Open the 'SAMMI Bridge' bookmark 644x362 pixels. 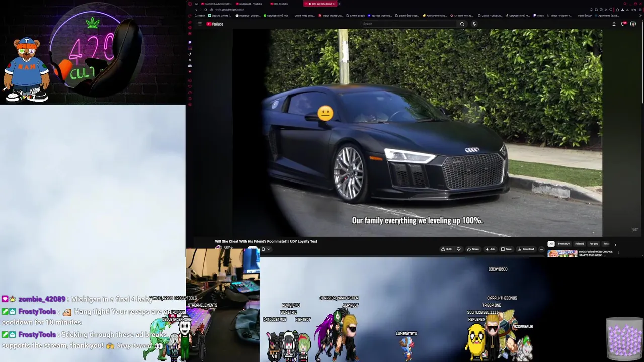click(356, 16)
